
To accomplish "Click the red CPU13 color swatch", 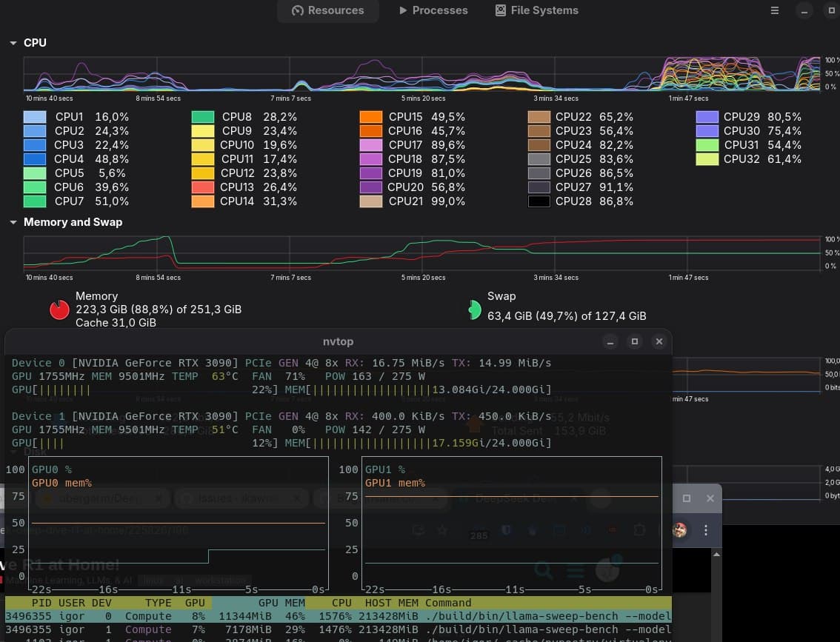I will click(x=203, y=187).
